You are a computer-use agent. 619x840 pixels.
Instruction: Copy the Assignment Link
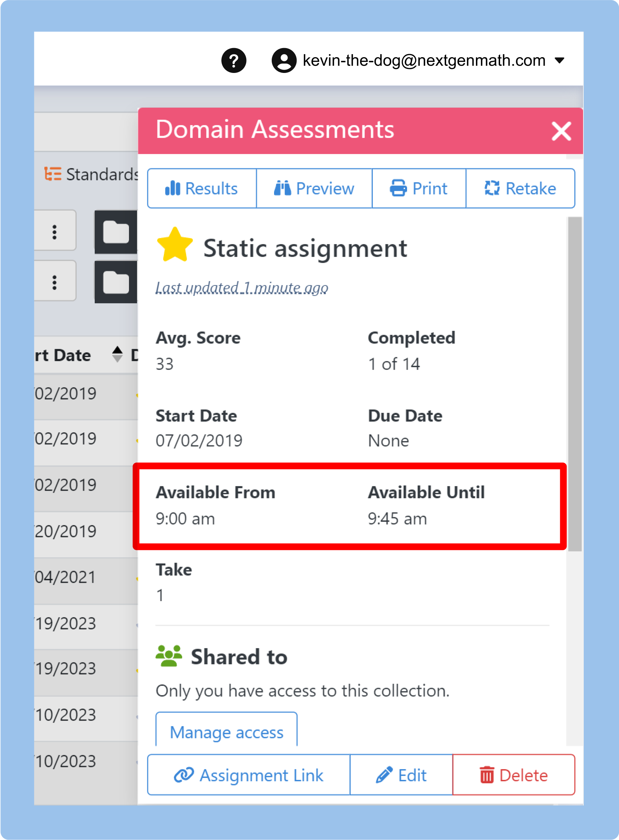tap(249, 775)
